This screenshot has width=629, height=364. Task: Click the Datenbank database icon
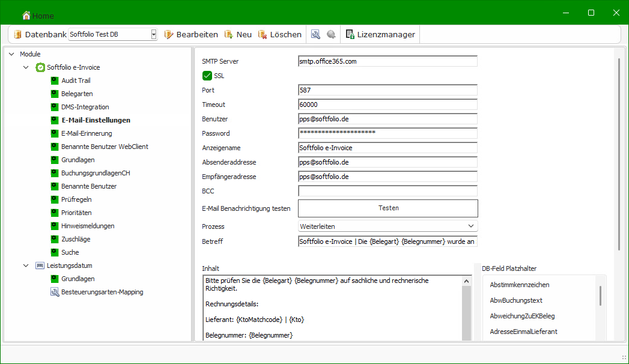(x=17, y=34)
